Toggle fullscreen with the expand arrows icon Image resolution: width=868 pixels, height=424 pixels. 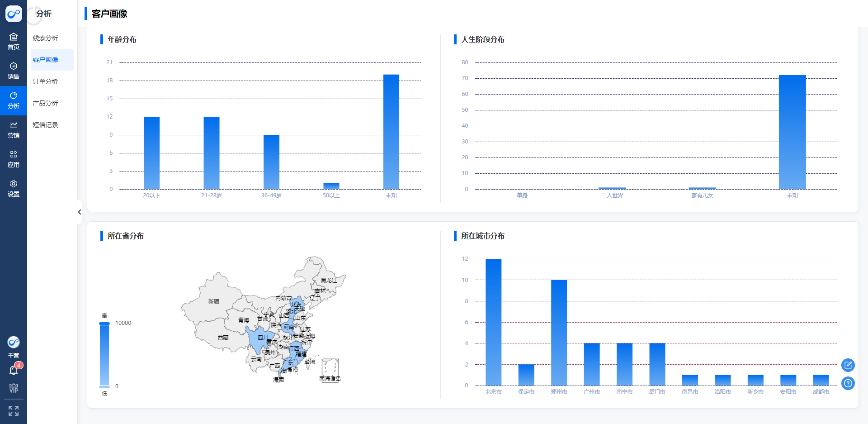[14, 410]
